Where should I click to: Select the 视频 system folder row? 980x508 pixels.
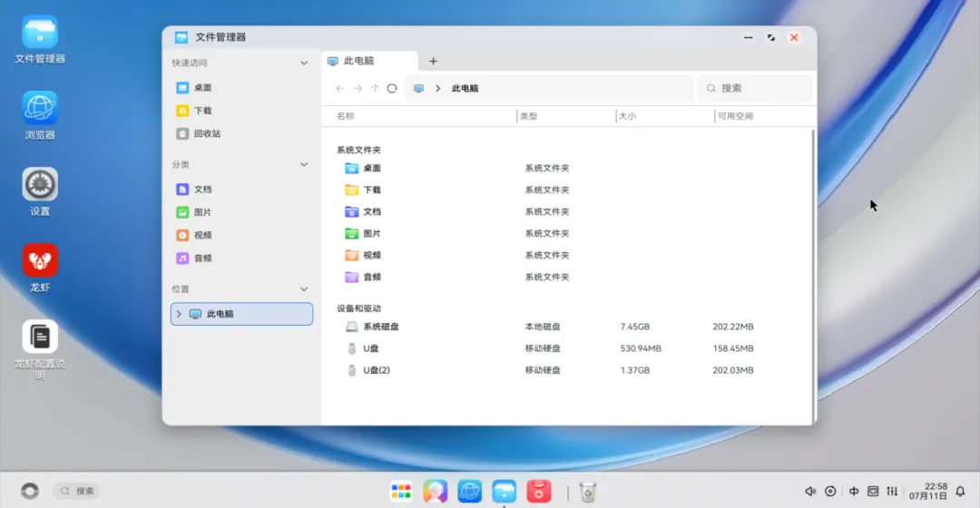tap(569, 256)
